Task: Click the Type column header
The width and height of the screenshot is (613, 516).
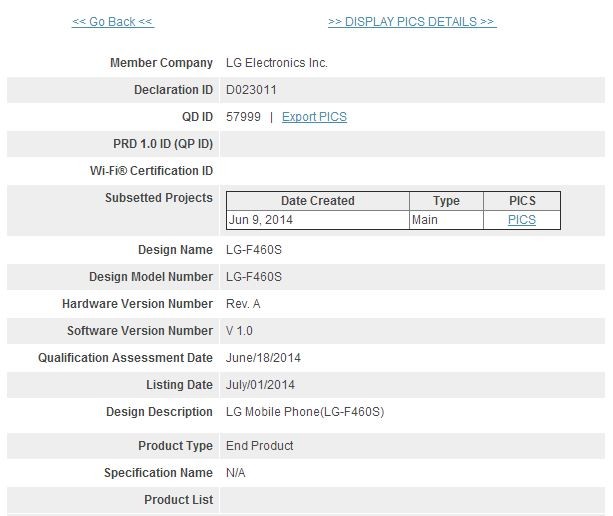Action: pyautogui.click(x=446, y=201)
